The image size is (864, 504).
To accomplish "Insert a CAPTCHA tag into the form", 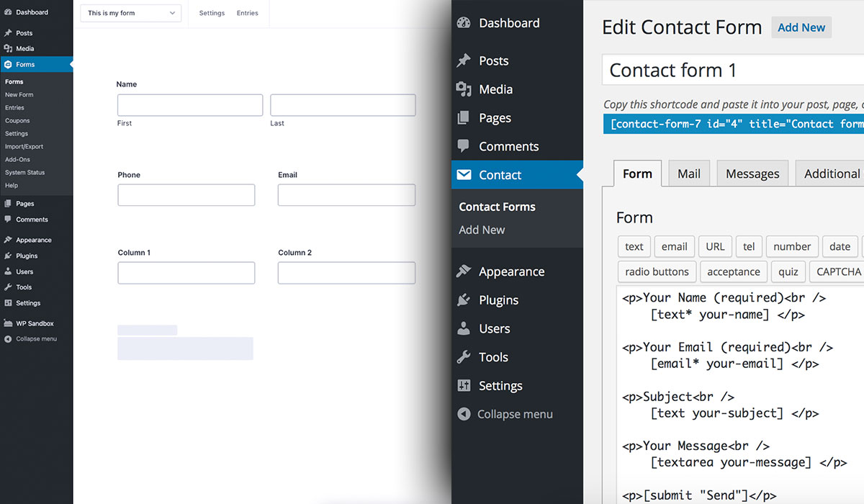I will coord(837,271).
